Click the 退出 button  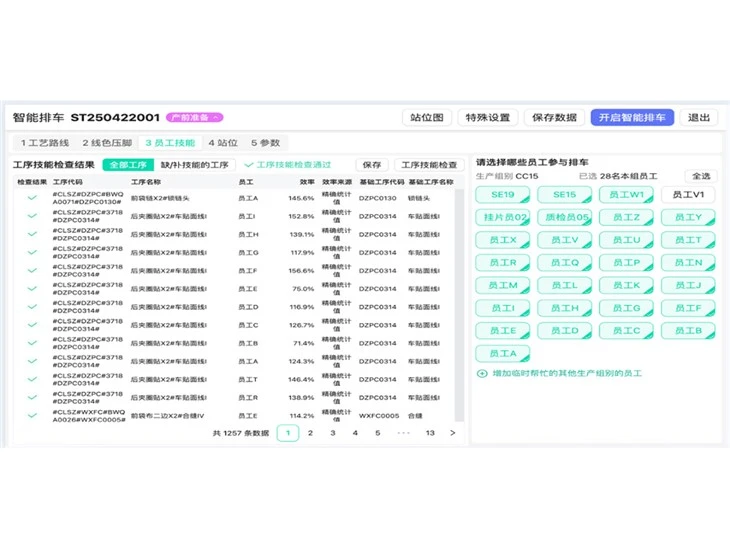698,117
